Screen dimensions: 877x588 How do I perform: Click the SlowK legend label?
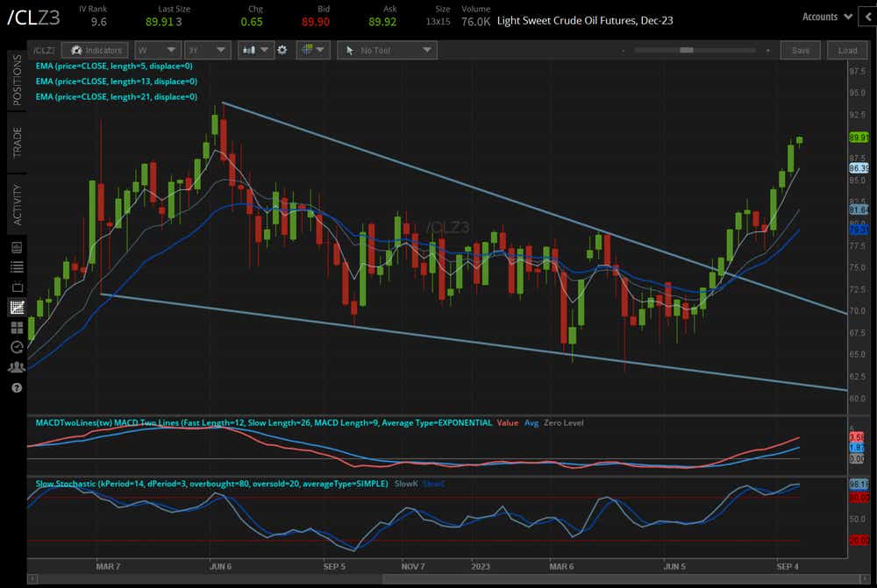(x=406, y=484)
